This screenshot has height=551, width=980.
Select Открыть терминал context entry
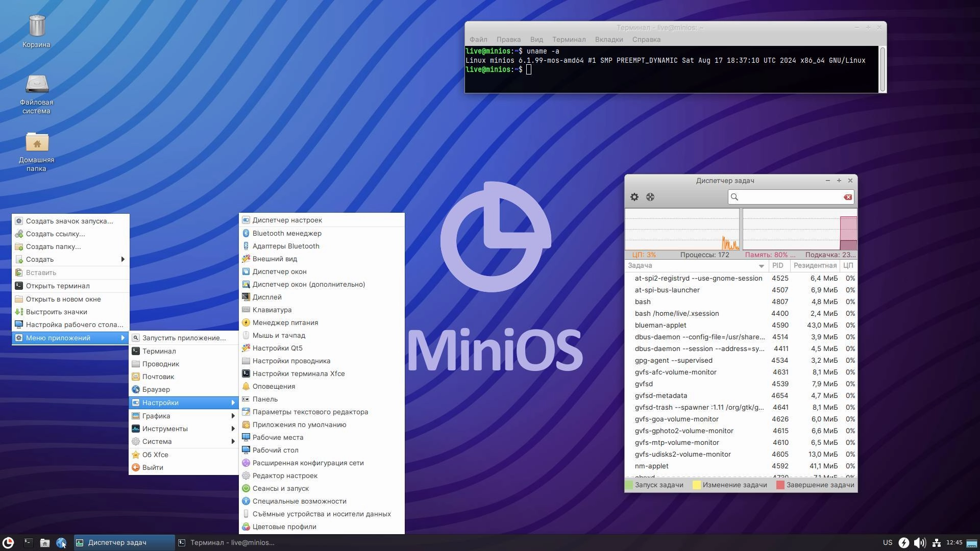(70, 286)
